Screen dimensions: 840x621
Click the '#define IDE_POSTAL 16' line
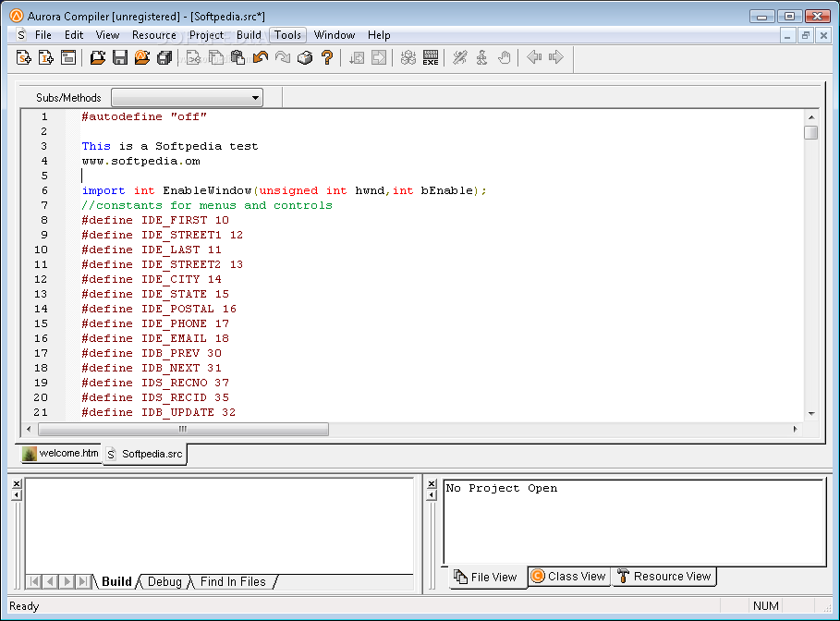pos(159,309)
